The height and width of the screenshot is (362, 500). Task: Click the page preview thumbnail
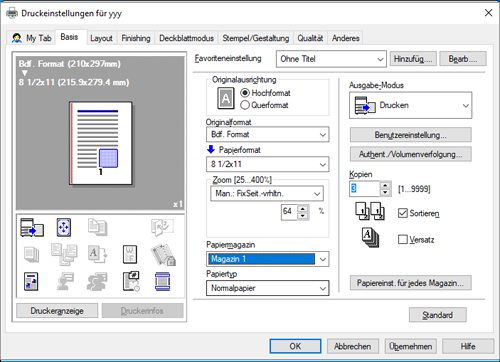tap(101, 143)
